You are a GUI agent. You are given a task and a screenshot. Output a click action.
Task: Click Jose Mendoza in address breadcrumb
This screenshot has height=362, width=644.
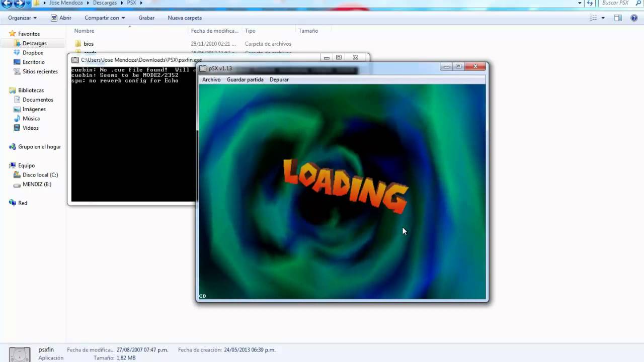(x=66, y=3)
